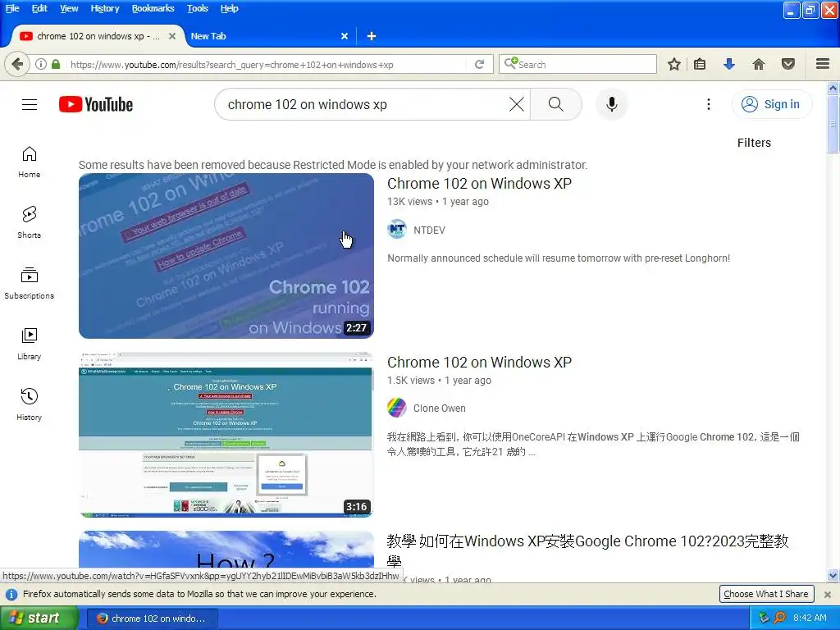This screenshot has width=840, height=630.
Task: Open NTDEV's Chrome 102 on Windows XP title
Action: 479,183
